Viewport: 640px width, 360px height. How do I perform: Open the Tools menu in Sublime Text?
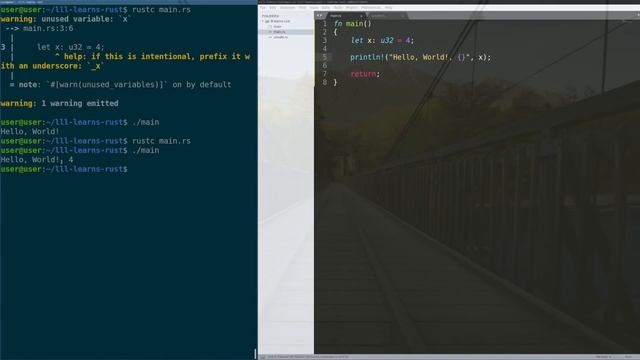(338, 8)
